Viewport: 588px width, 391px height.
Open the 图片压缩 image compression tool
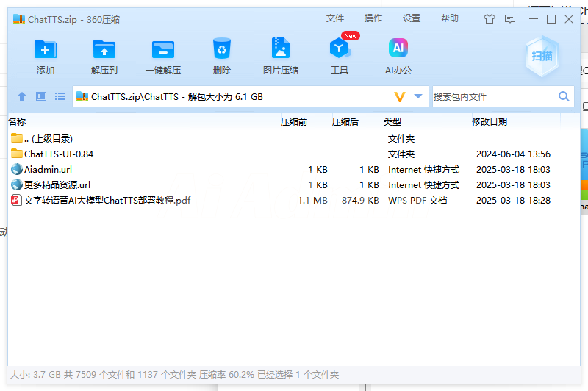281,50
